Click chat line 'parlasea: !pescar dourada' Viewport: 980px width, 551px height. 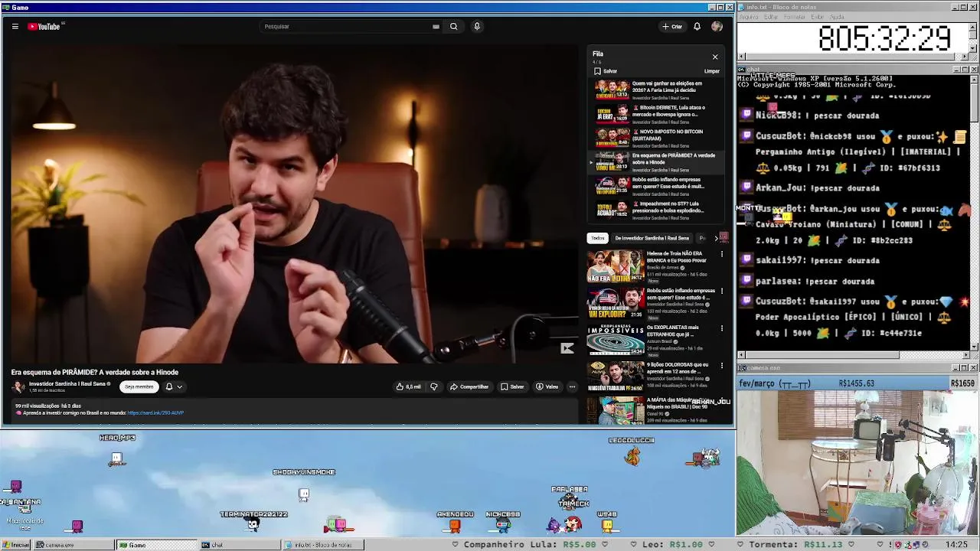pyautogui.click(x=815, y=281)
